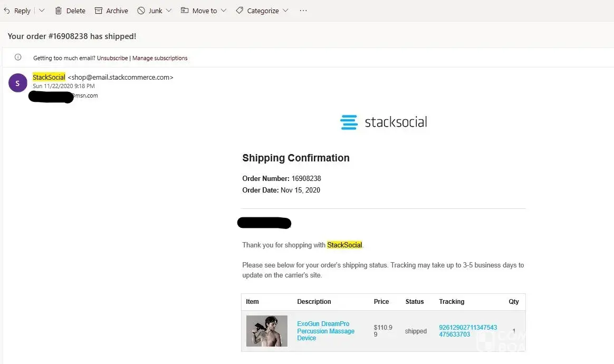Open the Manage subscriptions link
This screenshot has height=364, width=614.
[x=160, y=58]
